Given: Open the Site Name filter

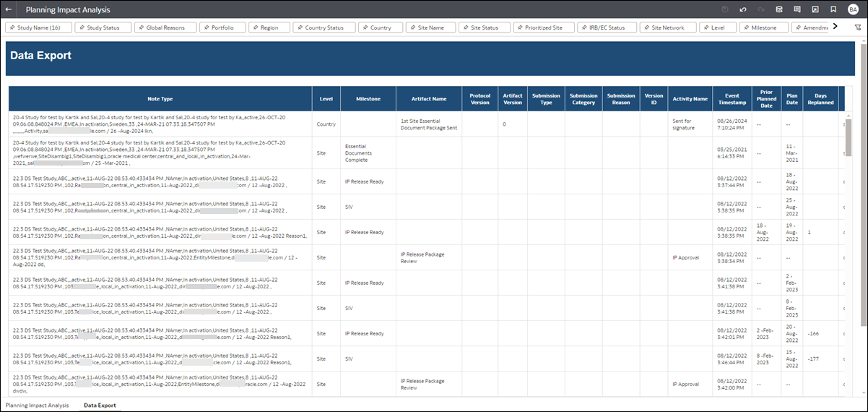Looking at the screenshot, I should [430, 27].
